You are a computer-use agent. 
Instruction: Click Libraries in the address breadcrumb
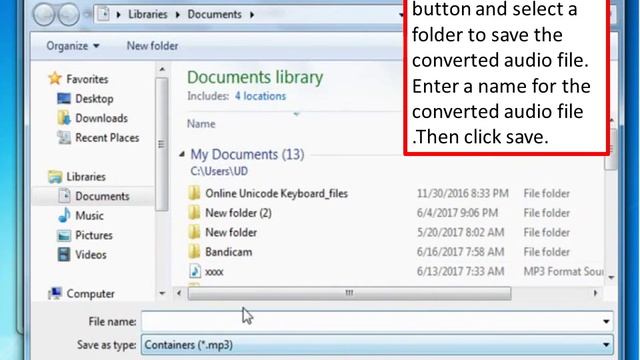click(x=148, y=14)
